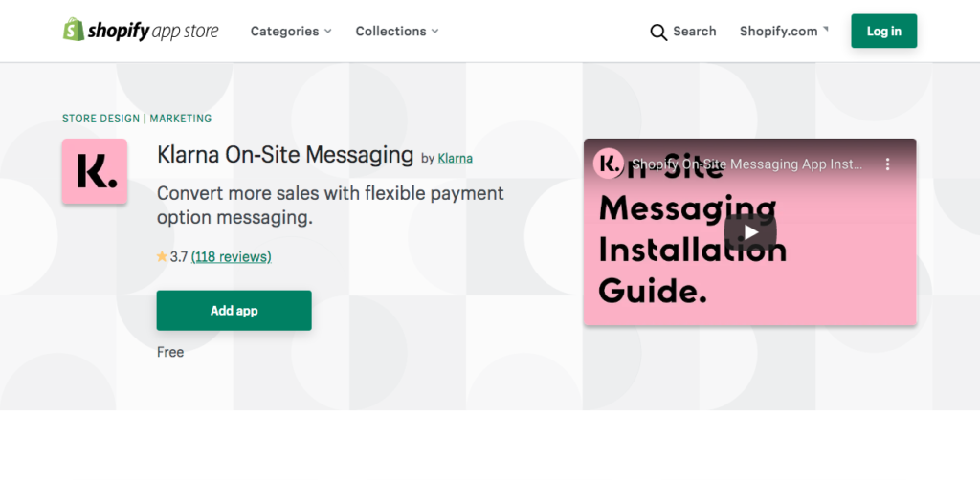Open the 118 reviews link
This screenshot has height=480, width=980.
tap(232, 256)
